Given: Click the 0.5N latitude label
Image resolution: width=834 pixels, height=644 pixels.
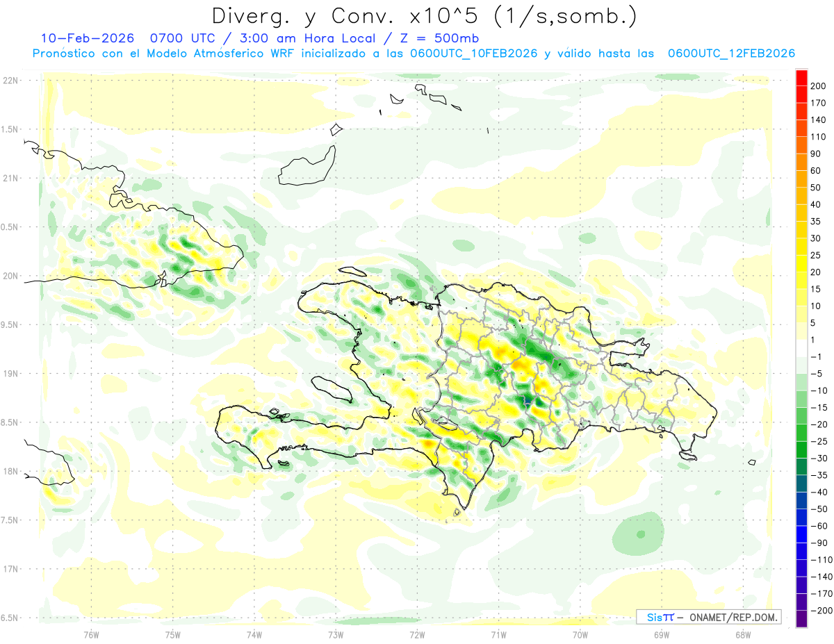Looking at the screenshot, I should click(x=10, y=227).
